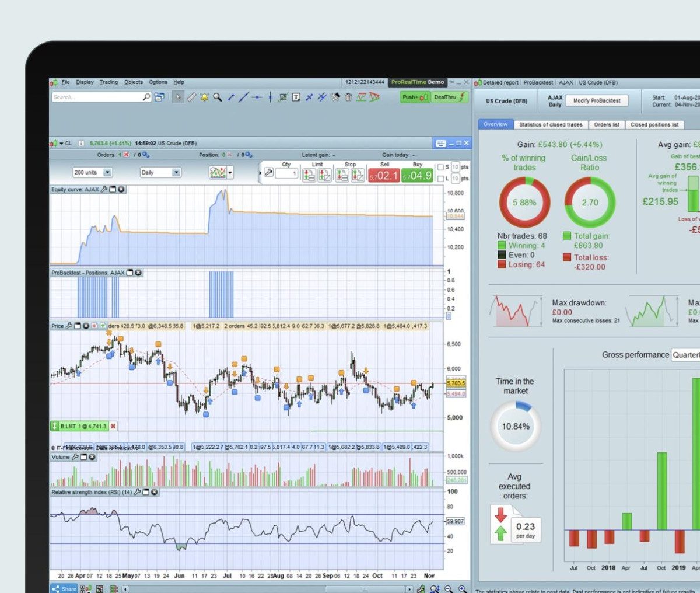Click the trash can delete objects icon
Screen dimensions: 700x593
click(348, 97)
